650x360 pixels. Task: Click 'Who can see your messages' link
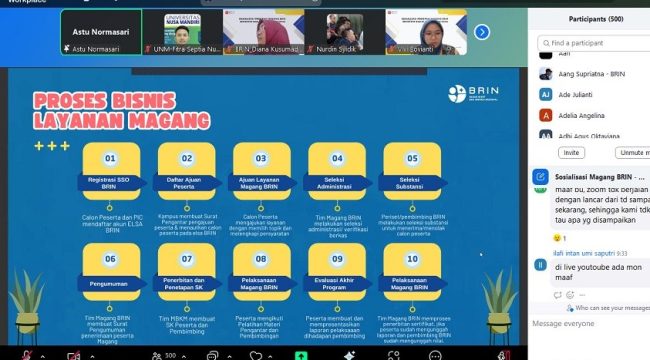point(608,308)
